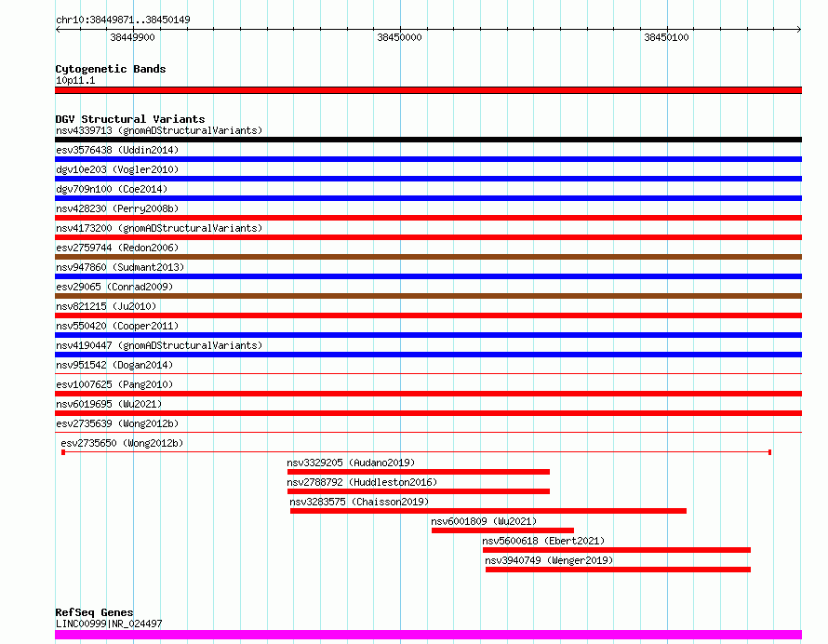Open variant nsv951542 (Dogan2014)

114,365
